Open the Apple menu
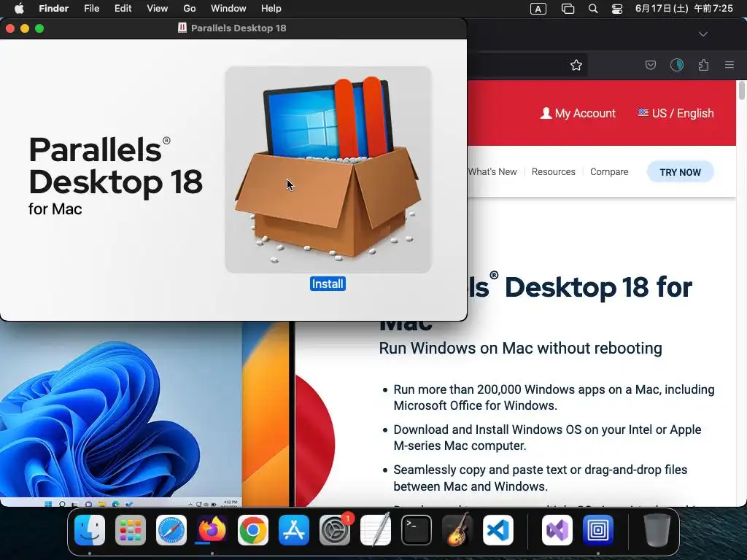 point(19,9)
